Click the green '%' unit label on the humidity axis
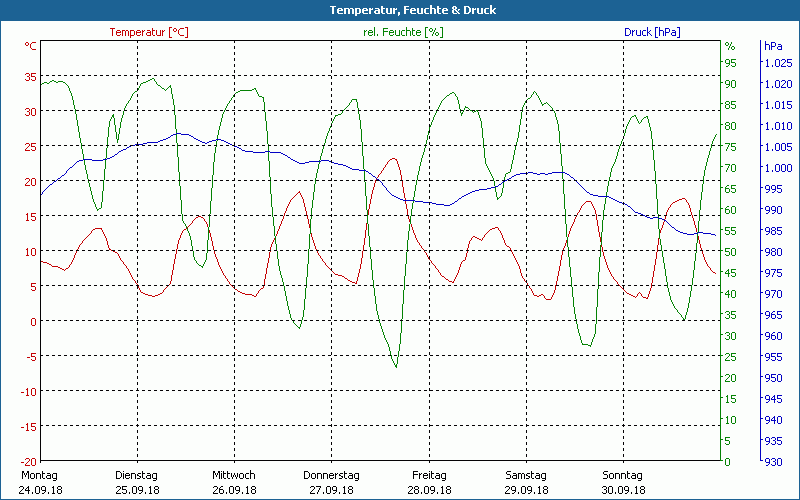The height and width of the screenshot is (500, 800). [730, 46]
